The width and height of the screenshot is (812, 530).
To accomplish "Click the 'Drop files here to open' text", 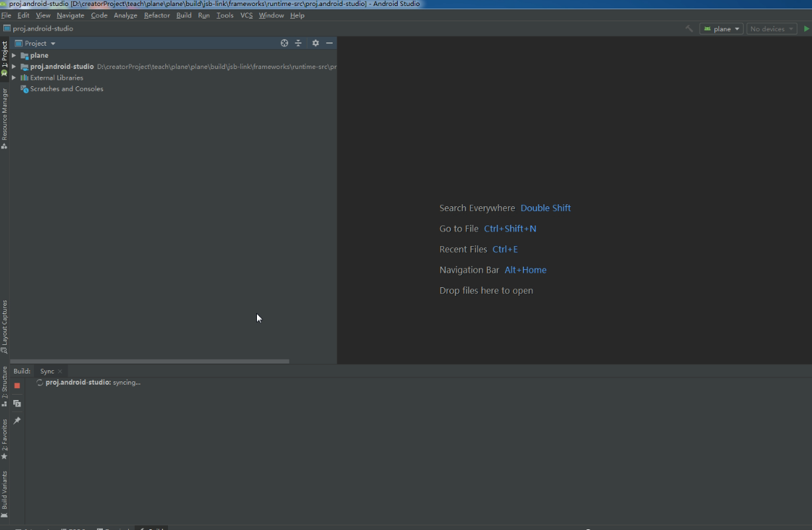I will [486, 291].
